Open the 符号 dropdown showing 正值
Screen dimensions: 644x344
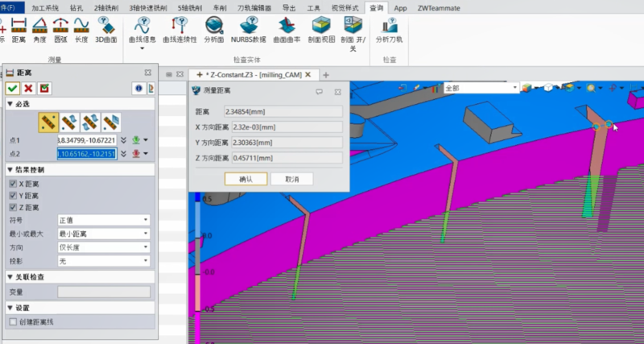point(103,220)
